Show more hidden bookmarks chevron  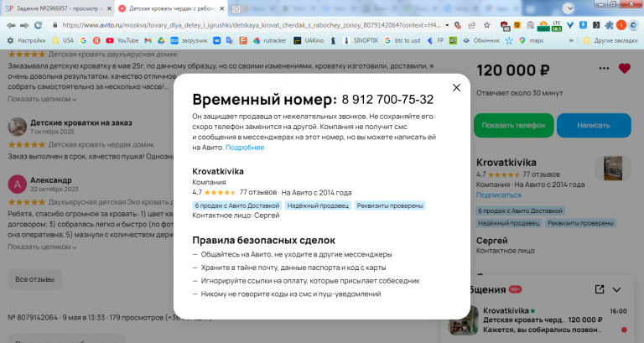(x=571, y=40)
